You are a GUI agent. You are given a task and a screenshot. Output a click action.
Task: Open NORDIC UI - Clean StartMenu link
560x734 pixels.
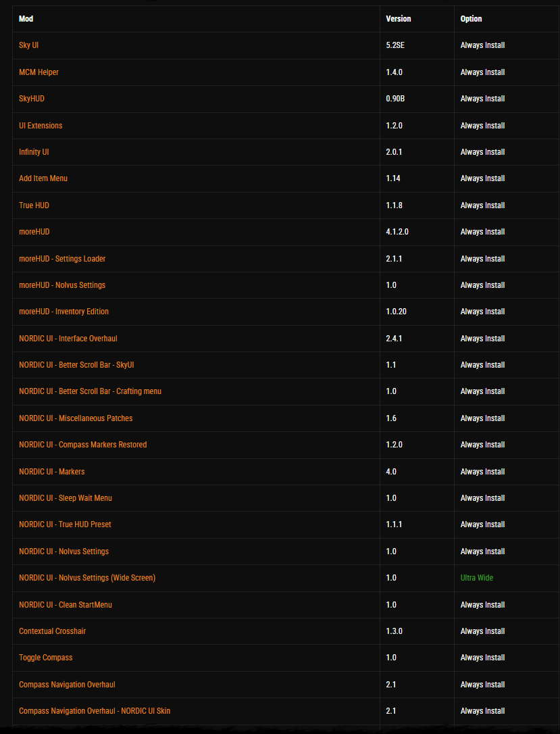pos(66,605)
